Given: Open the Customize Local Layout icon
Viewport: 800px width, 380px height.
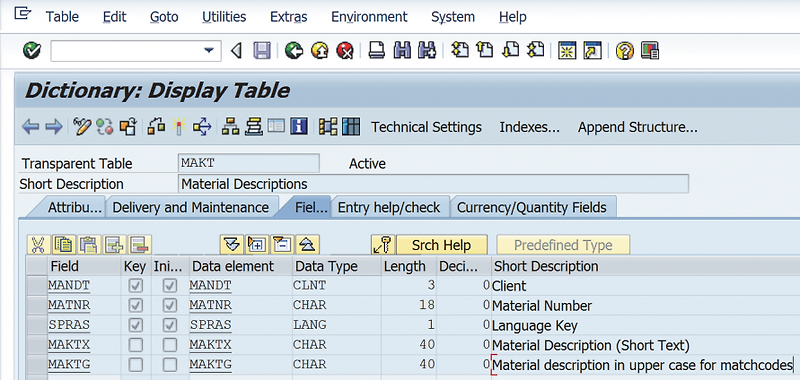Looking at the screenshot, I should pos(650,50).
